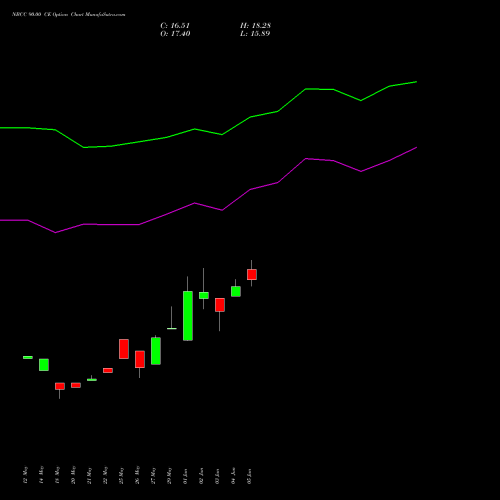Select the 03 Jun date label
500x500 pixels.
click(217, 476)
